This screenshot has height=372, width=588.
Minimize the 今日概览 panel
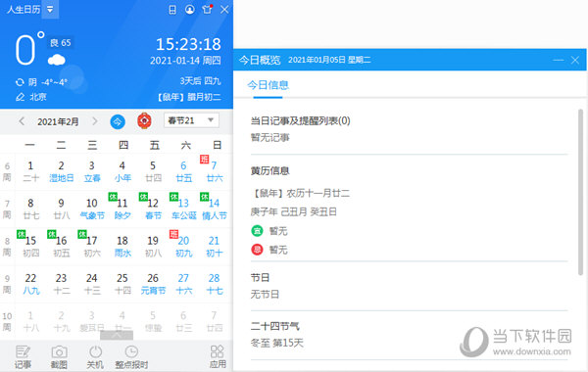558,60
